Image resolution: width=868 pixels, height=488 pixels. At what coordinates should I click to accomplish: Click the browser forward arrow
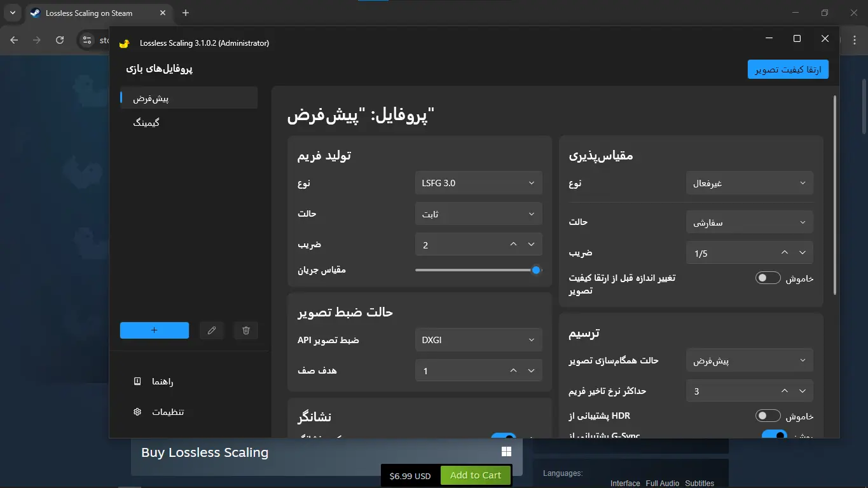point(37,40)
